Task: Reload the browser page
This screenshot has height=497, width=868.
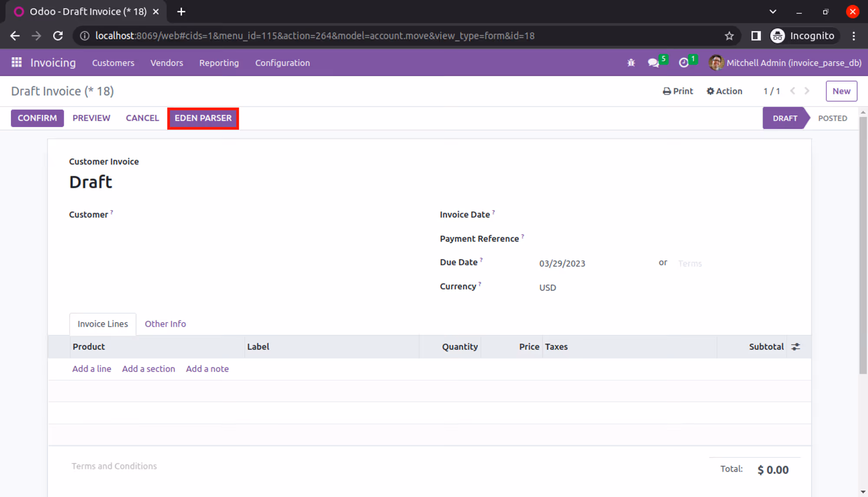Action: coord(58,36)
